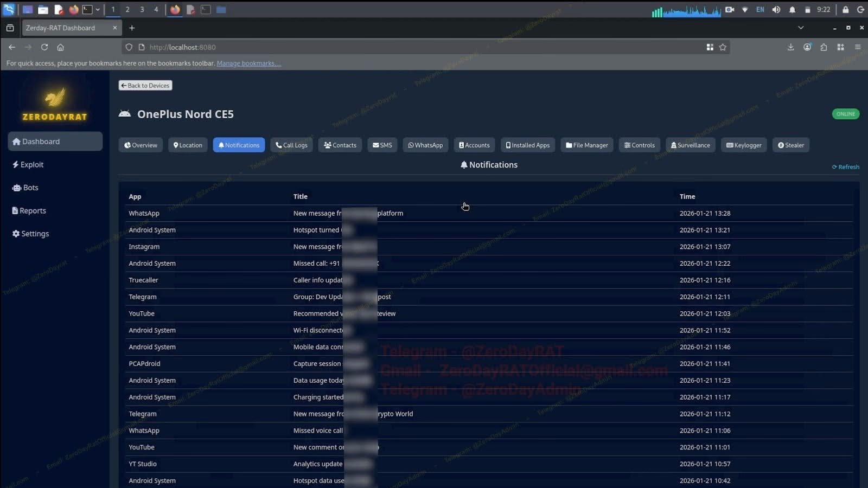Click the Exploit lightning bolt icon
Image resolution: width=868 pixels, height=488 pixels.
(16, 164)
